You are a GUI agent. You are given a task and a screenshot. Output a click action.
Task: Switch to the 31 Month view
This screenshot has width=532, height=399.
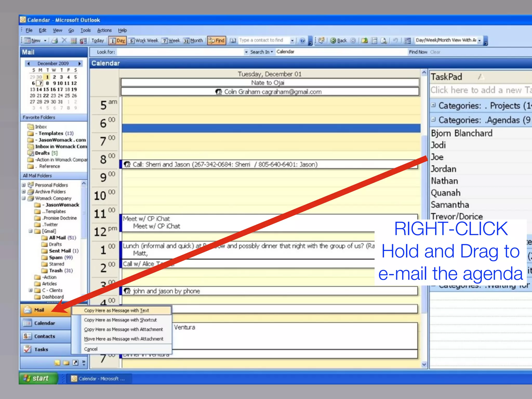point(193,41)
